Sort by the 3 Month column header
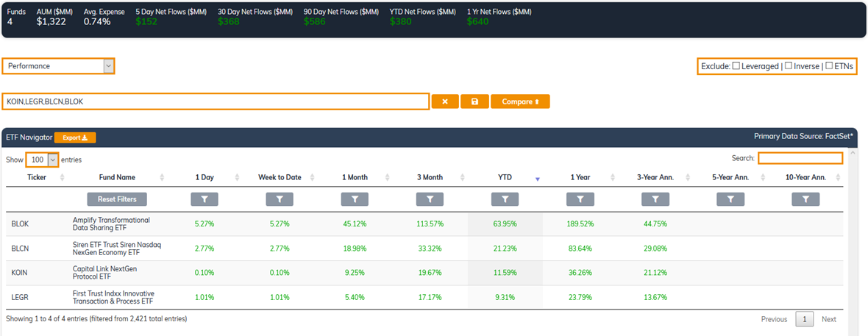This screenshot has width=868, height=336. [x=430, y=178]
